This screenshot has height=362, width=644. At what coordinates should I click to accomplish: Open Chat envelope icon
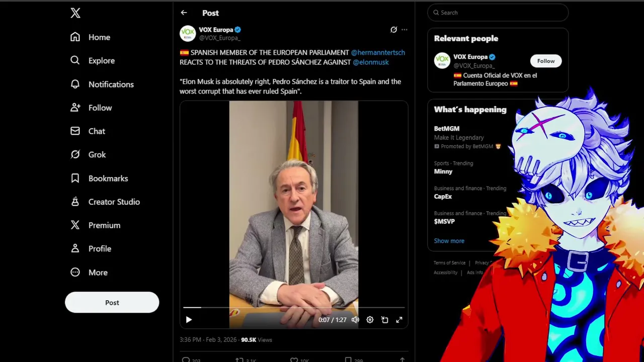click(x=75, y=131)
